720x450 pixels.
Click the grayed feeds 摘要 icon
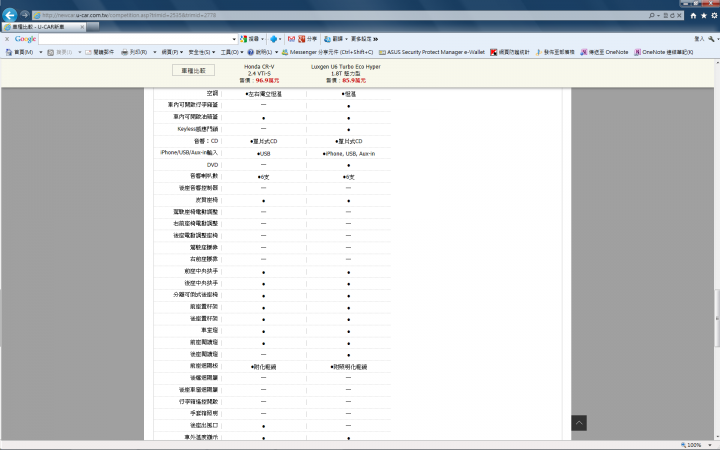coord(51,52)
